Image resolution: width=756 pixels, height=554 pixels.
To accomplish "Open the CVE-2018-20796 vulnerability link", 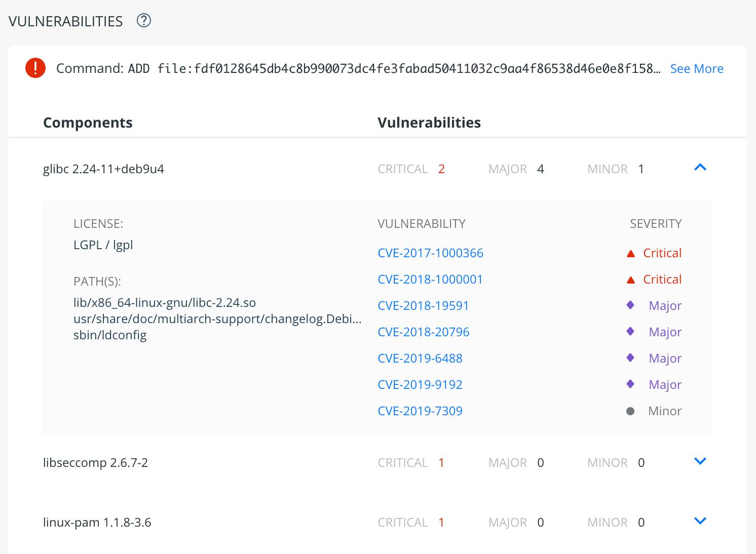I will pos(423,332).
